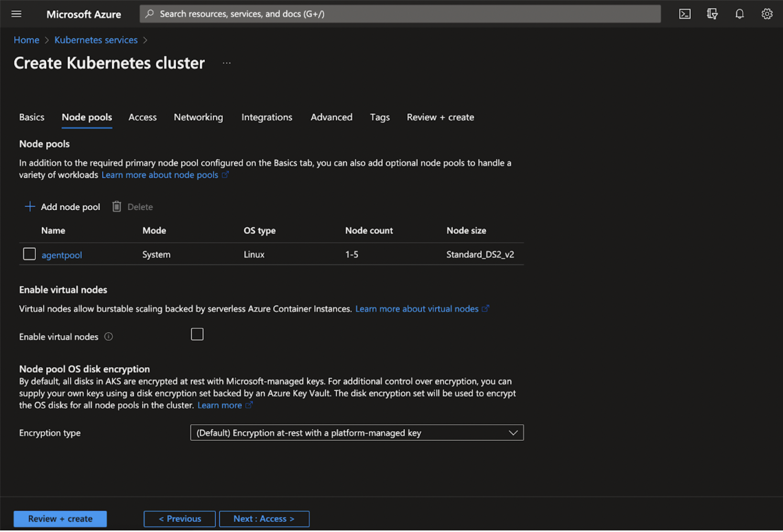Click the Encryption type field label

click(x=50, y=433)
